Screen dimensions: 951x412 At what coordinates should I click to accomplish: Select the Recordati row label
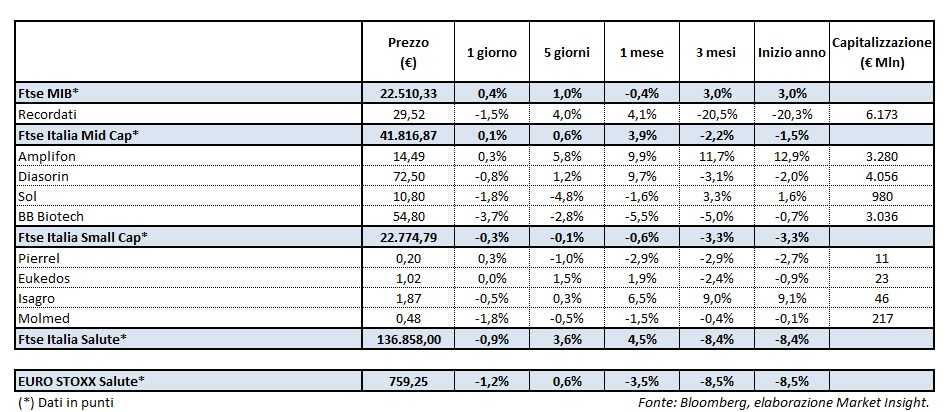(x=45, y=114)
